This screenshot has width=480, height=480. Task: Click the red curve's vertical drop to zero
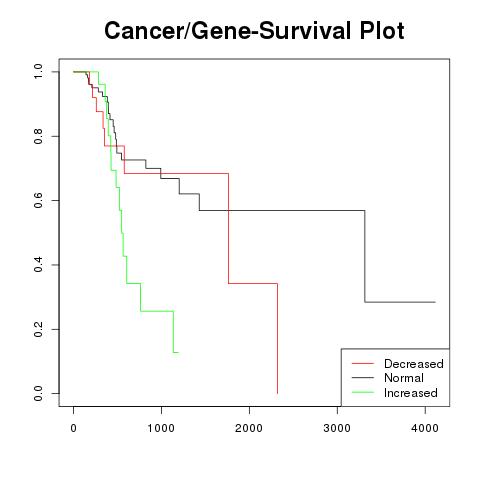pyautogui.click(x=277, y=338)
